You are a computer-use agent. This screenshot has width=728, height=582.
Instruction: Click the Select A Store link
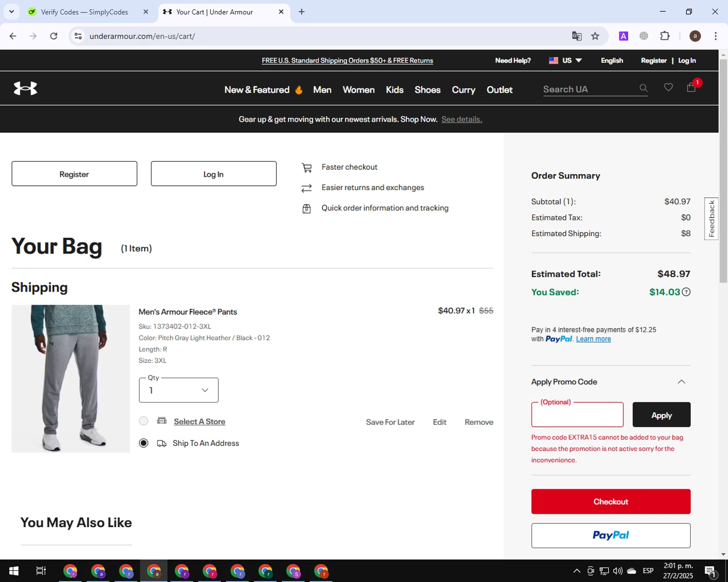coord(199,421)
